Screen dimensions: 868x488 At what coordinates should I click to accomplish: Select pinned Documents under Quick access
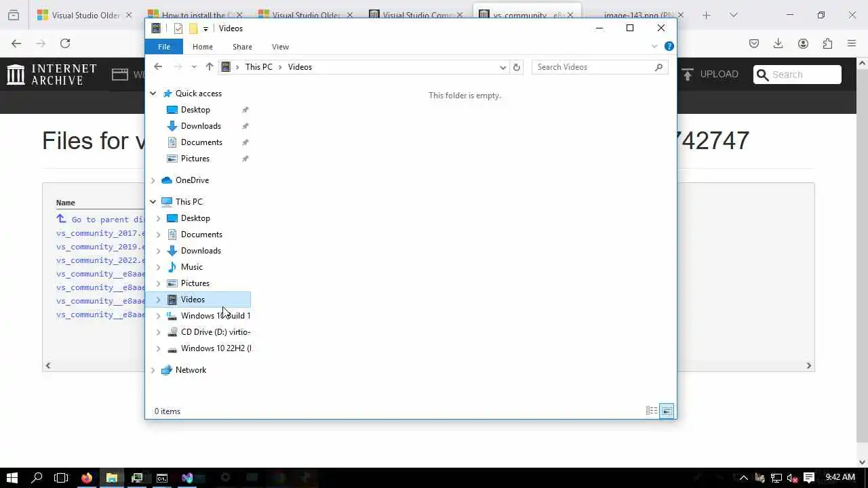(201, 142)
